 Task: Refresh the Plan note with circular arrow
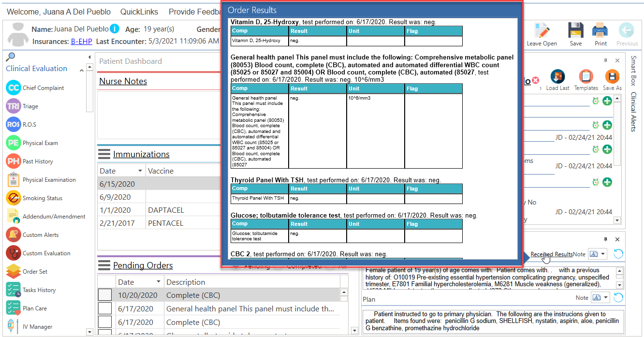pyautogui.click(x=618, y=298)
